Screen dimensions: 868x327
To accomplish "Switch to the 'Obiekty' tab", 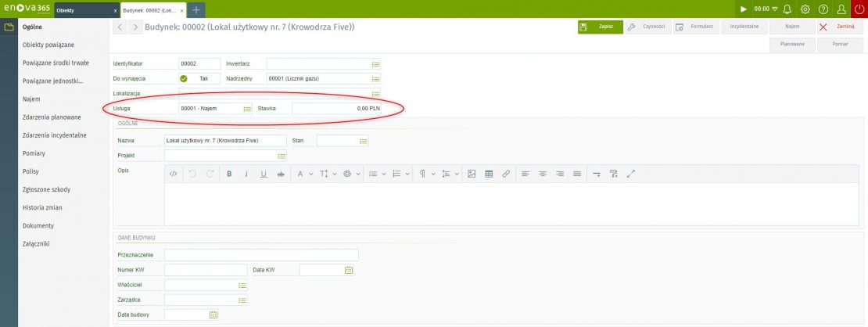I will tap(65, 11).
